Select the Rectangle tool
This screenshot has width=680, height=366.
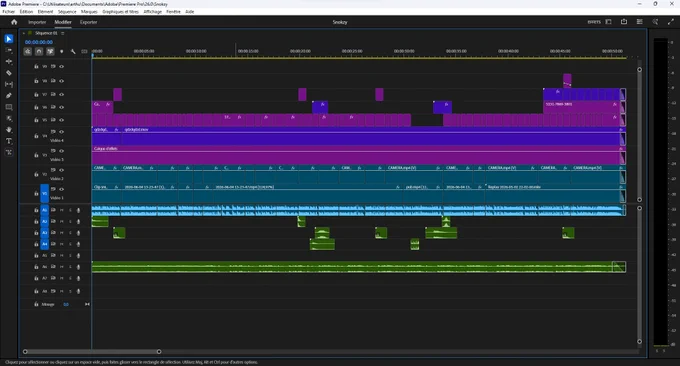pyautogui.click(x=9, y=107)
